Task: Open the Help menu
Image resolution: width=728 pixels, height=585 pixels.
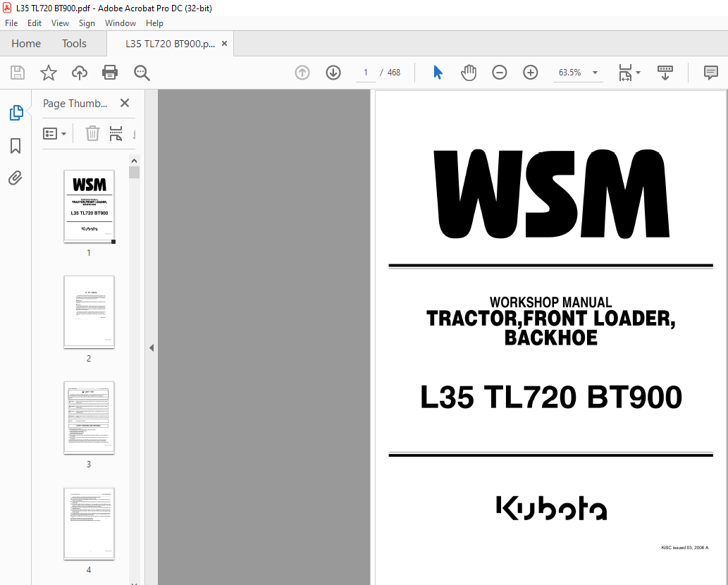Action: click(x=154, y=23)
